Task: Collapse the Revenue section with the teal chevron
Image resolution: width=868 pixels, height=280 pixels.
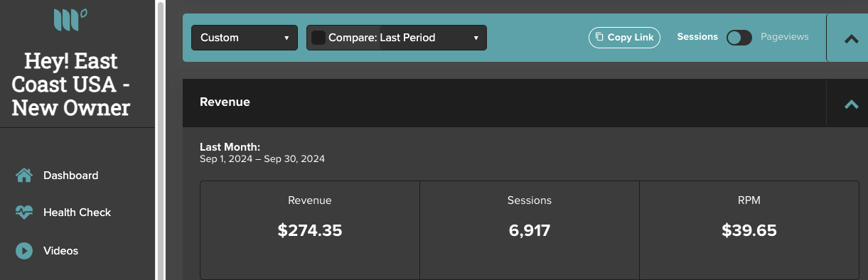Action: [x=851, y=104]
